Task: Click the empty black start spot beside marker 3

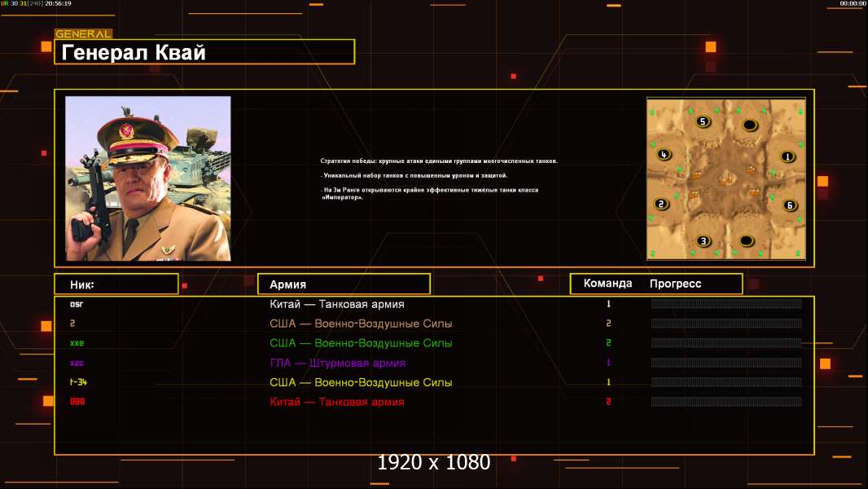Action: click(746, 241)
